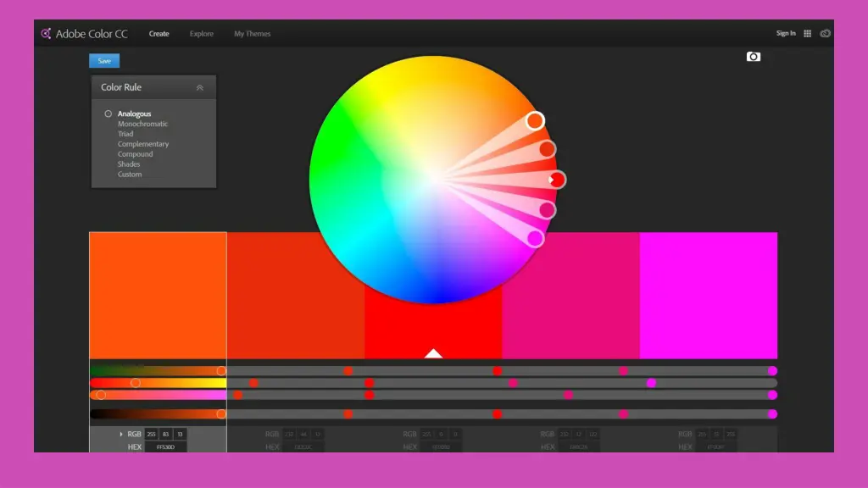Click the blue Save button

104,61
